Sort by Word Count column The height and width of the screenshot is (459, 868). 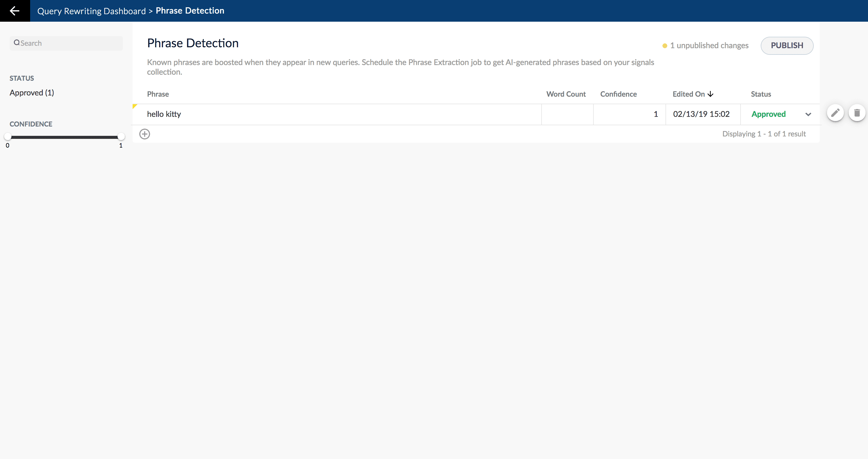[566, 94]
